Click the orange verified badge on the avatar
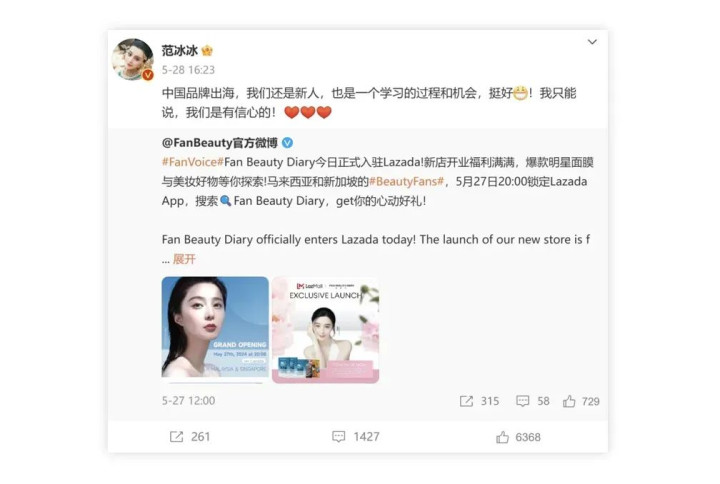Viewport: 720px width, 484px height. [x=147, y=75]
